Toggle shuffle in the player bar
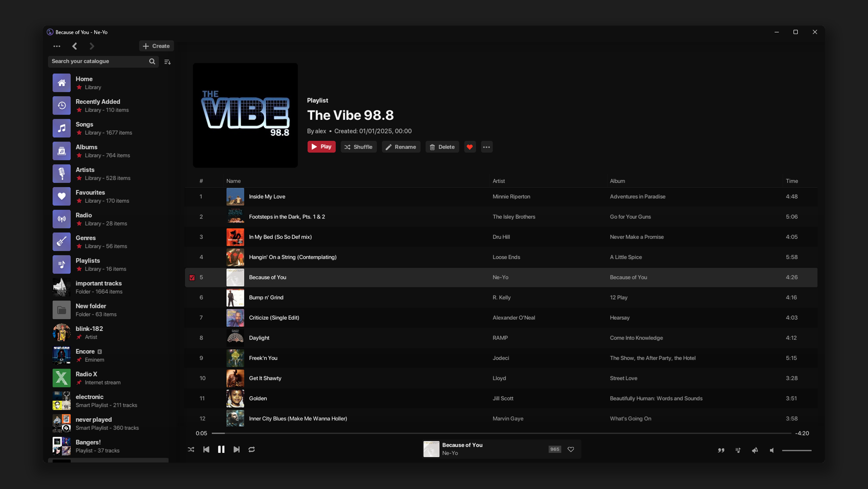Screen dimensions: 868x489 pyautogui.click(x=191, y=449)
